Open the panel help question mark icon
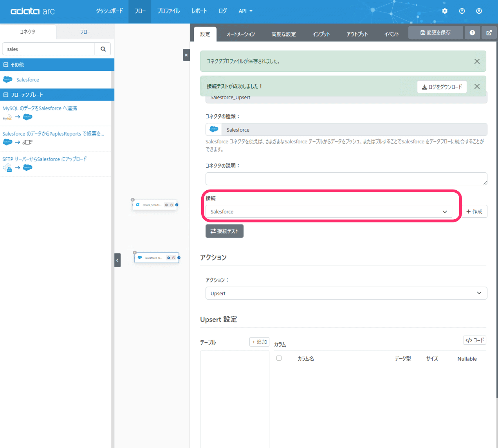 point(472,33)
